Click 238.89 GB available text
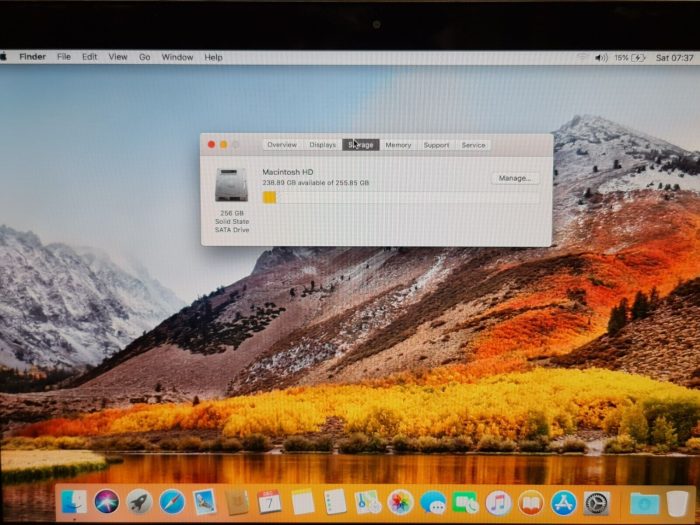Image resolution: width=700 pixels, height=525 pixels. pos(316,183)
